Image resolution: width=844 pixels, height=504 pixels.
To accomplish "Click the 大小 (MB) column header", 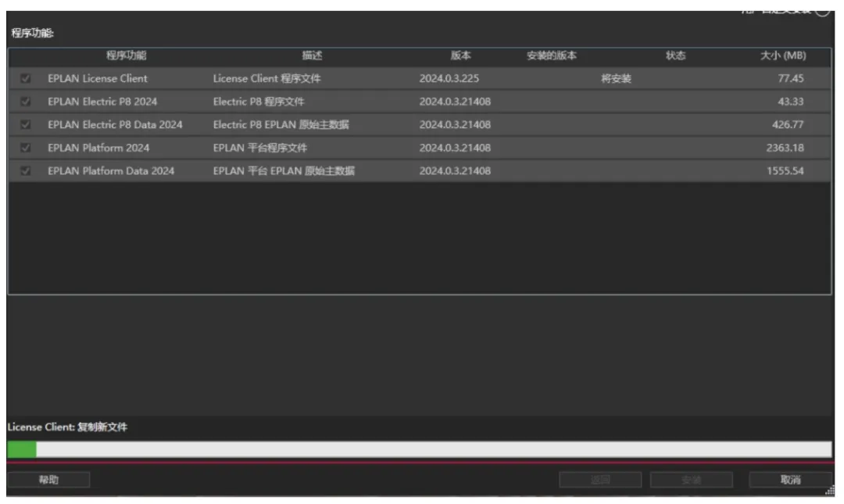I will [x=782, y=55].
